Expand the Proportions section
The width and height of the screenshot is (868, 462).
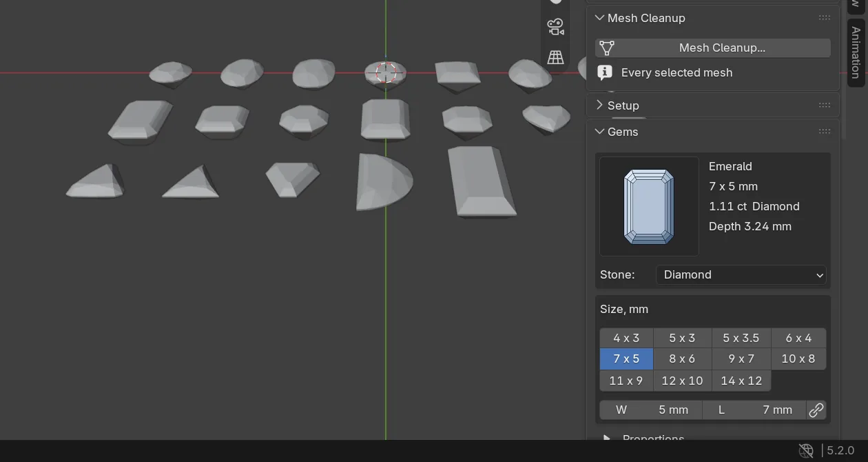[607, 438]
